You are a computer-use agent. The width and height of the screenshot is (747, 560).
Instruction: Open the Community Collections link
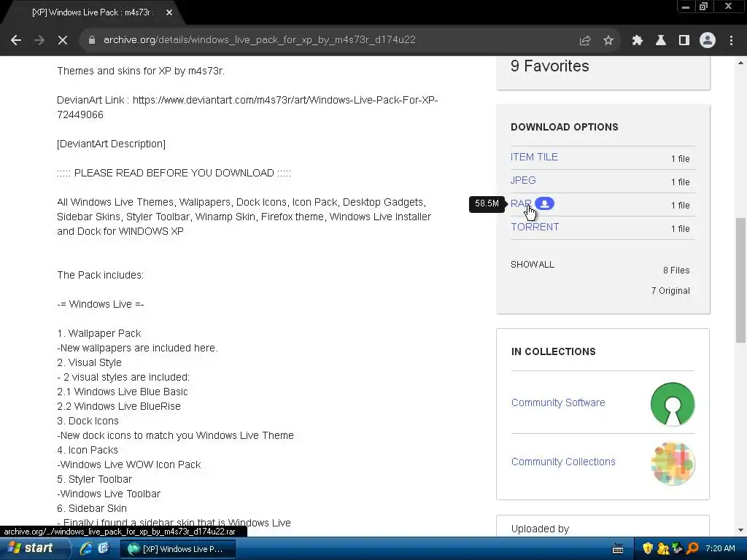(563, 462)
